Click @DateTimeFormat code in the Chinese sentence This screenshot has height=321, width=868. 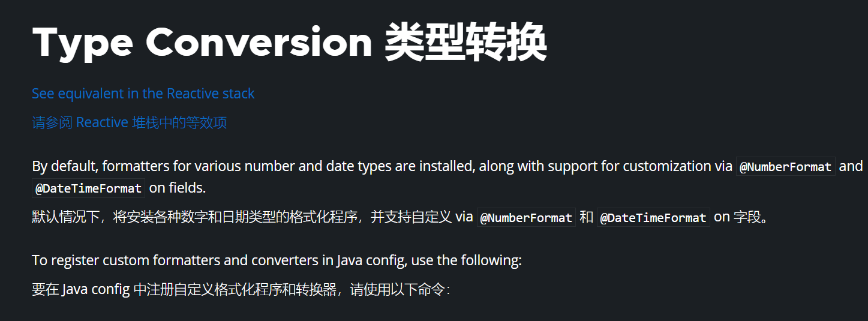pos(653,218)
